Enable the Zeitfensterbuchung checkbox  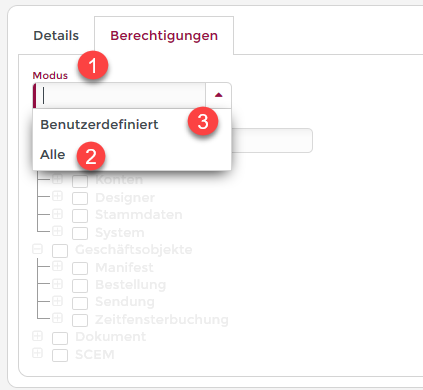(80, 320)
